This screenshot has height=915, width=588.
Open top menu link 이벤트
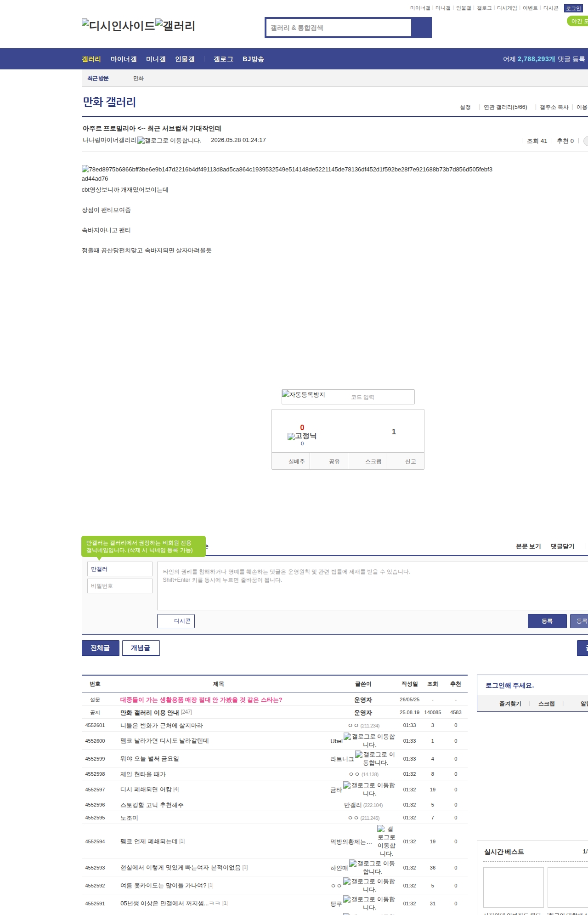530,8
